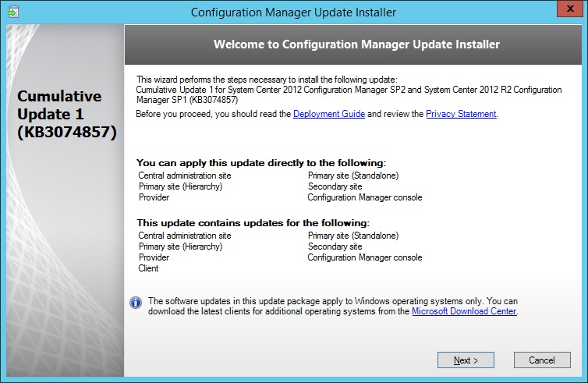
Task: Click Primary site (Hierarchy) under the apply directly list
Action: (180, 187)
